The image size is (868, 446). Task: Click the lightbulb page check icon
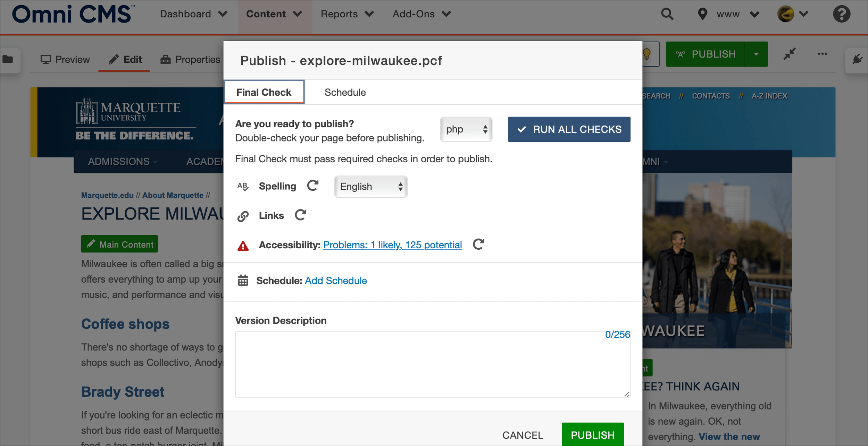tap(647, 54)
